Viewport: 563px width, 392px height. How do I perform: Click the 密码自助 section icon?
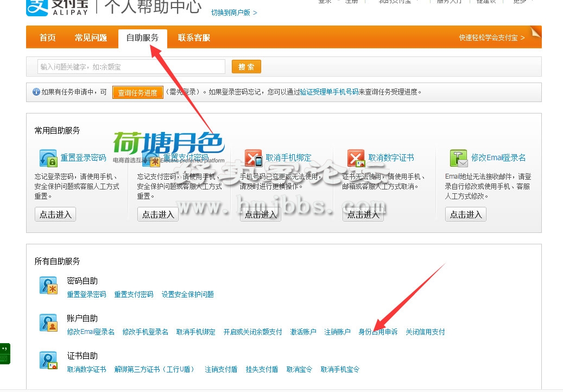[48, 286]
